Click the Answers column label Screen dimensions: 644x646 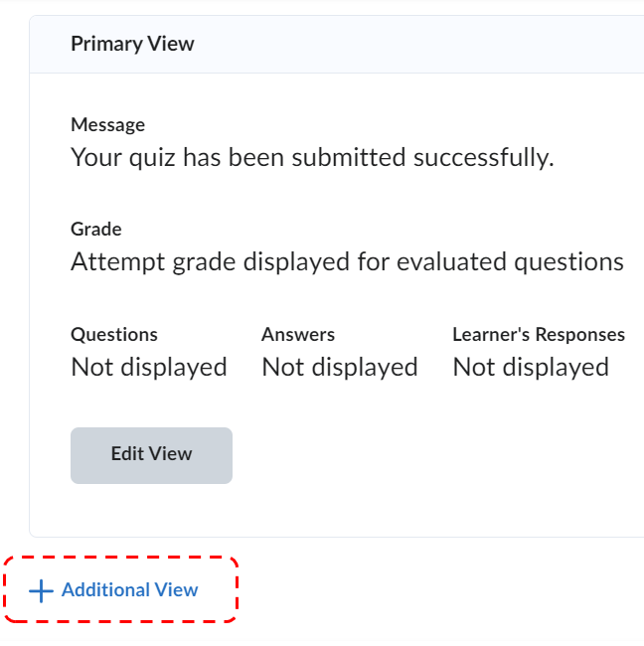[x=298, y=335]
